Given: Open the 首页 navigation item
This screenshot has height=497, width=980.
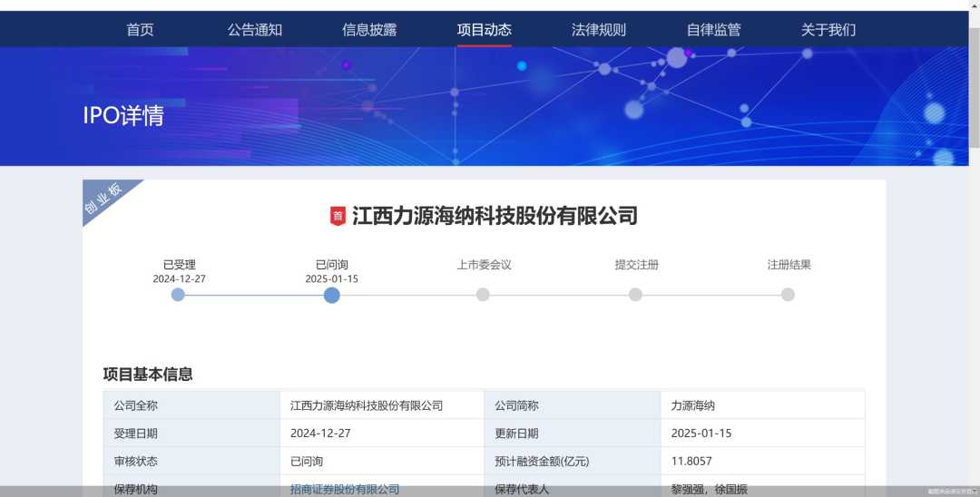Looking at the screenshot, I should [x=140, y=29].
